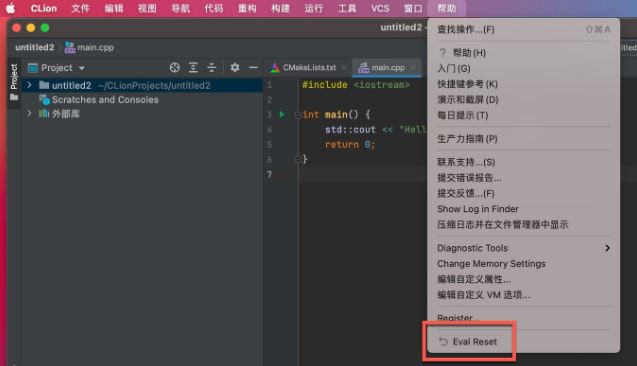Viewport: 637px width, 366px height.
Task: Choose 每日提示 (T) entry
Action: 523,115
